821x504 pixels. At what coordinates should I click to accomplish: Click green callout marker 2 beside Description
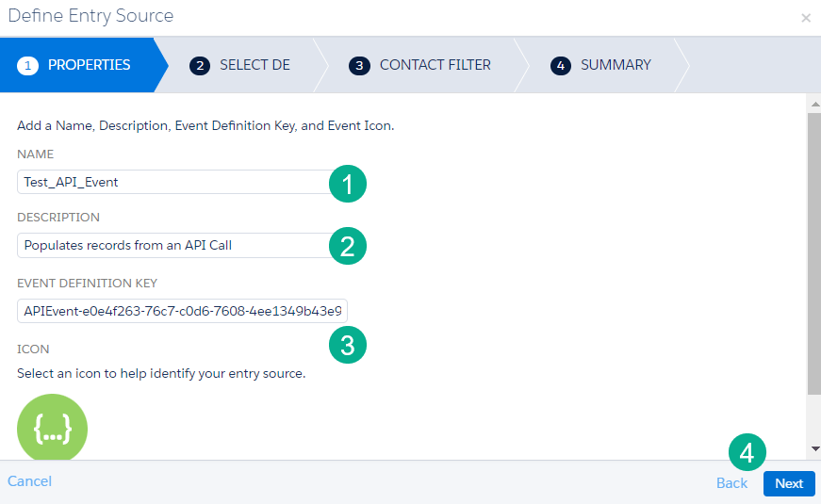348,247
